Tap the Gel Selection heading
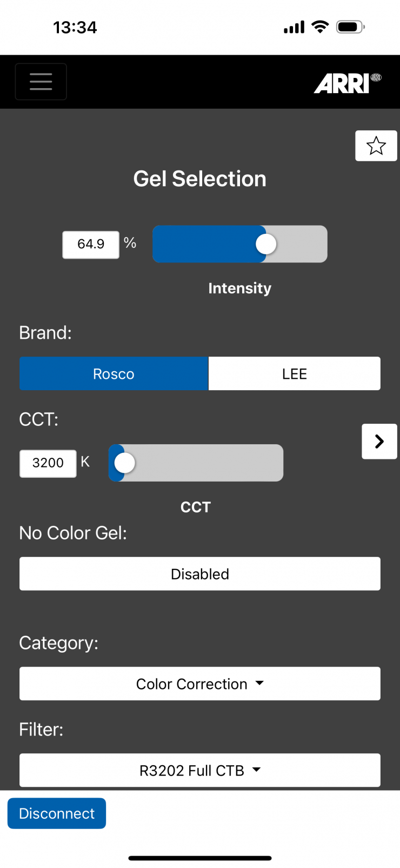 (x=200, y=179)
